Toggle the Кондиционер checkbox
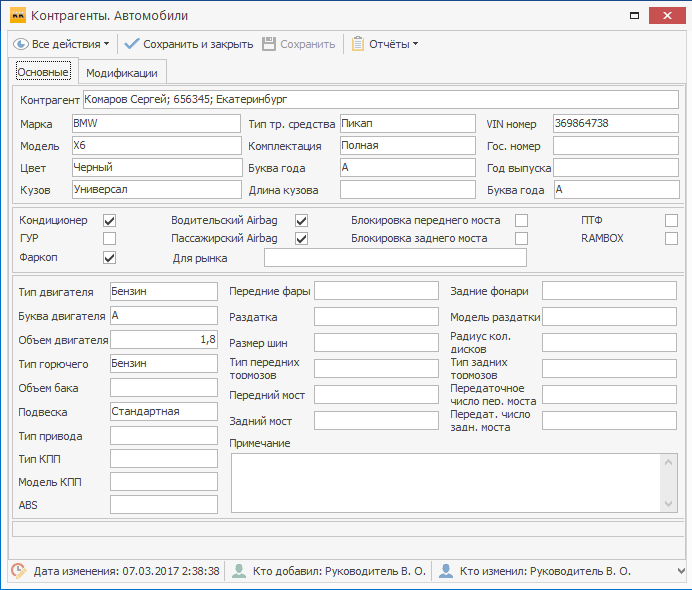The width and height of the screenshot is (692, 590). click(109, 221)
